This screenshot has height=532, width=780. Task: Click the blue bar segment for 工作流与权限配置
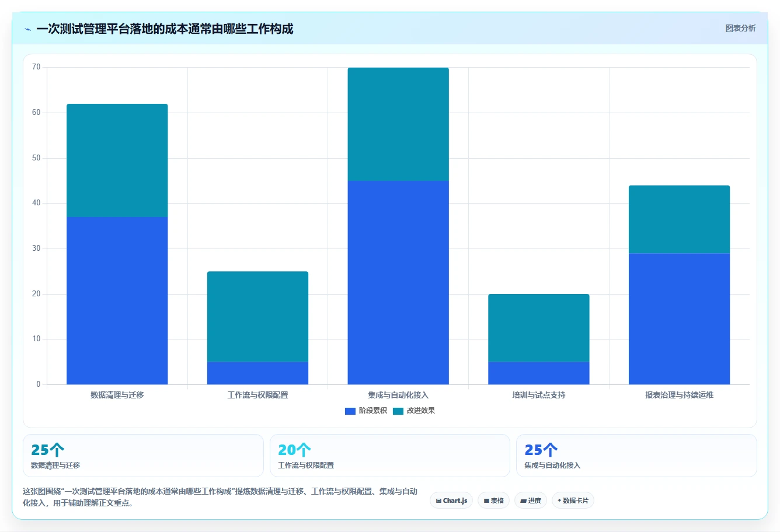257,373
